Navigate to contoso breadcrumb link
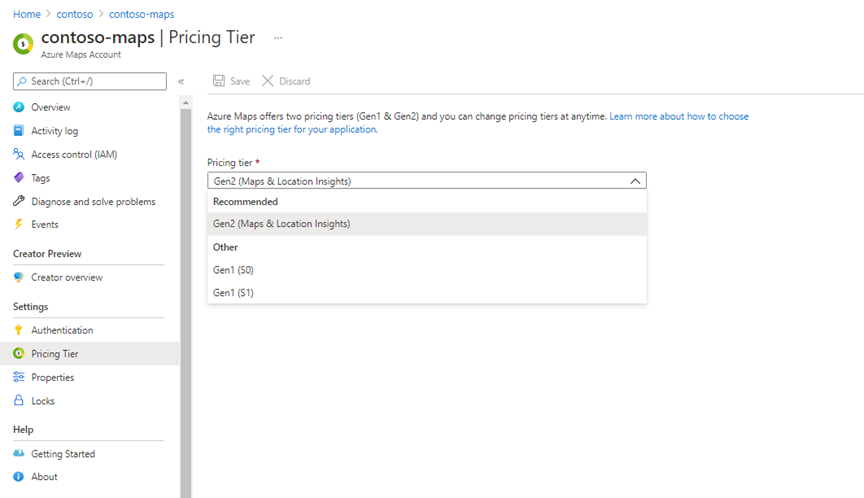Image resolution: width=864 pixels, height=498 pixels. point(73,14)
